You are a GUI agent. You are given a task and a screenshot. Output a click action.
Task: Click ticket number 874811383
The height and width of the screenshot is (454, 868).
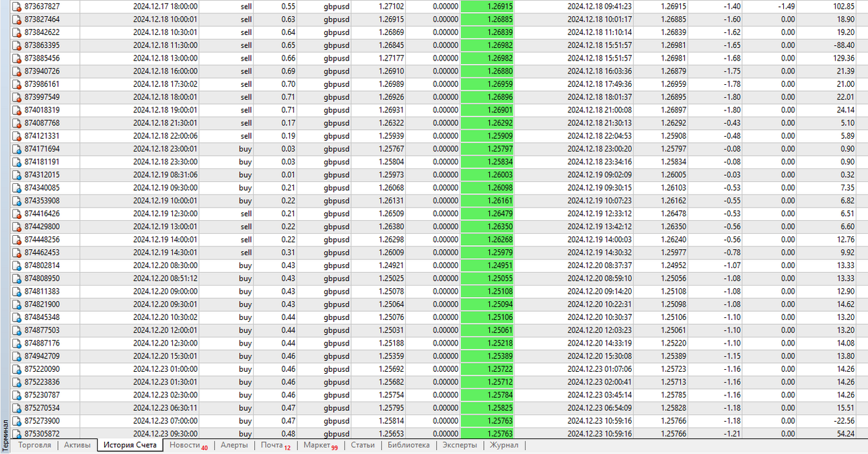pos(42,292)
